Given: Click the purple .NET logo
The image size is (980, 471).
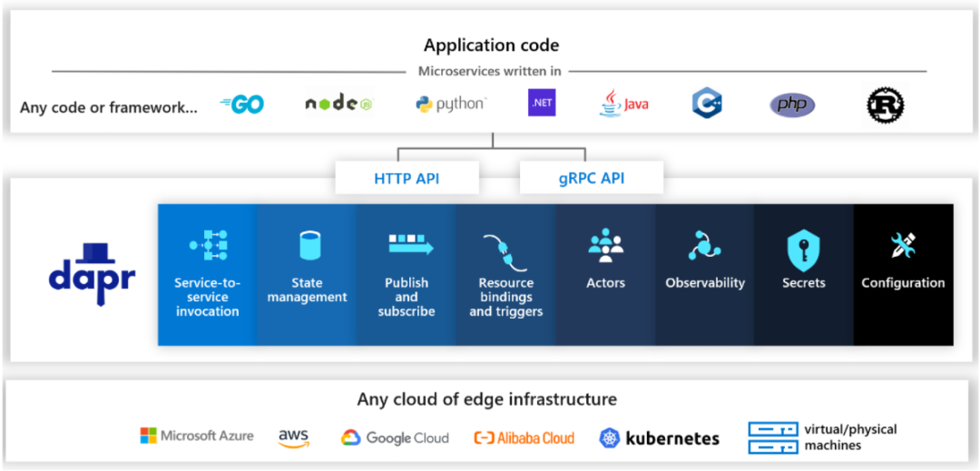Looking at the screenshot, I should point(541,103).
